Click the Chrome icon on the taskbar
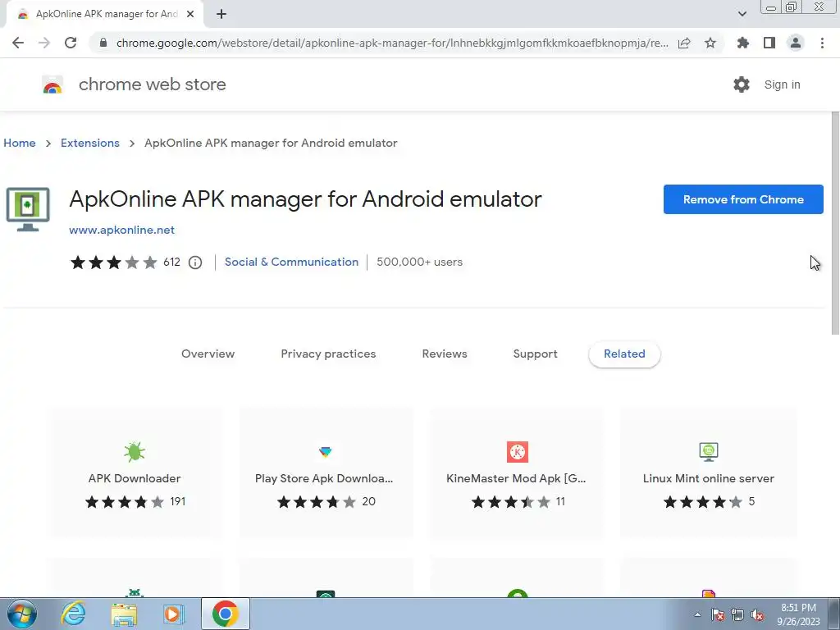This screenshot has width=840, height=630. pyautogui.click(x=226, y=614)
